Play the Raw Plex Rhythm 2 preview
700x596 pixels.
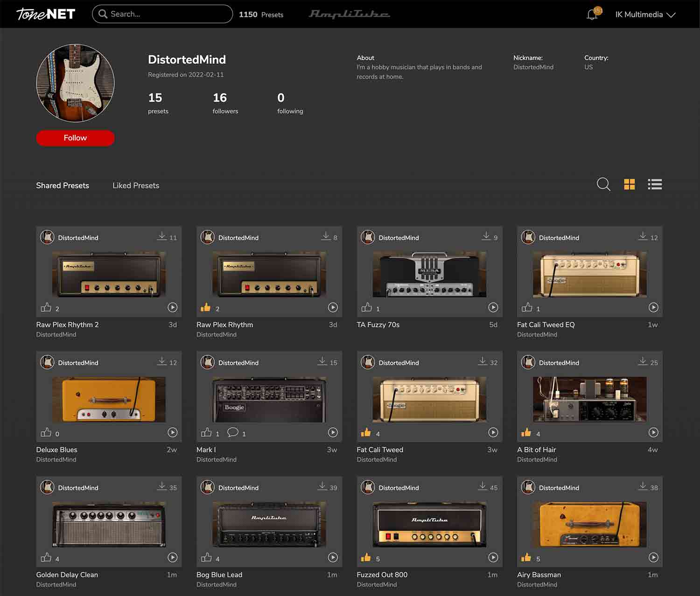click(173, 307)
